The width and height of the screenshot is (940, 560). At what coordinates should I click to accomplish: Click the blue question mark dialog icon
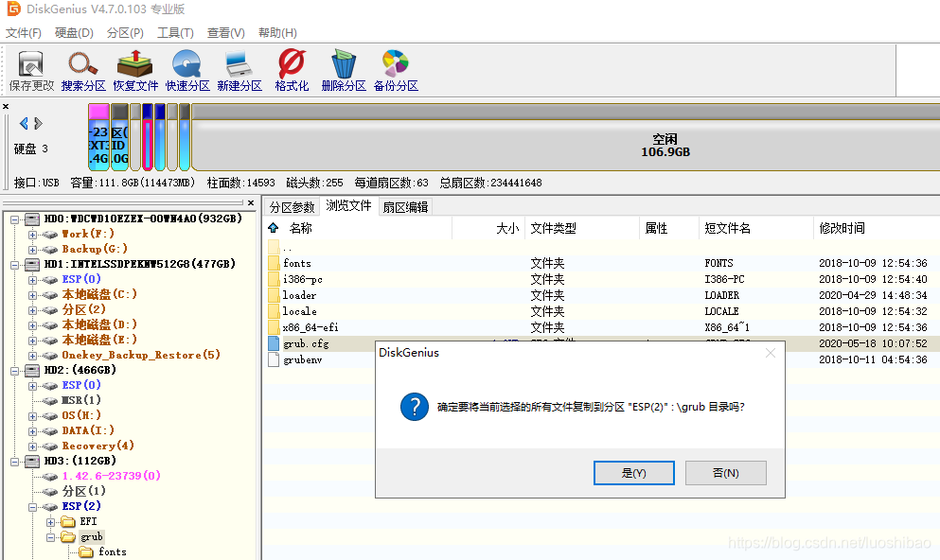(415, 407)
